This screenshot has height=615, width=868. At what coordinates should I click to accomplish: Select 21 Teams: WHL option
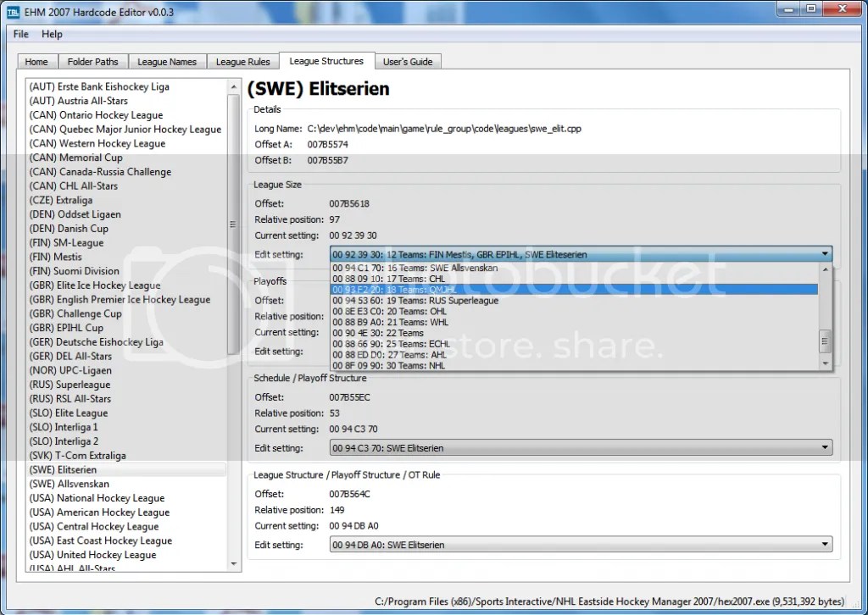pos(574,323)
